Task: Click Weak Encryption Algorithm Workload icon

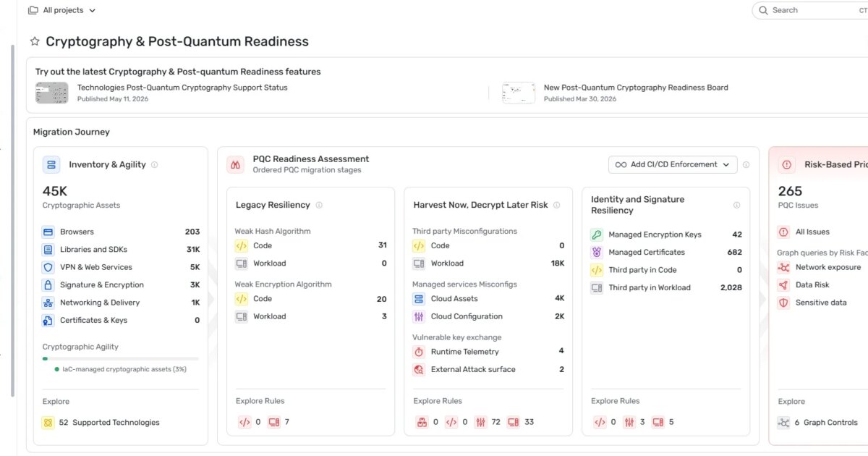Action: click(242, 316)
